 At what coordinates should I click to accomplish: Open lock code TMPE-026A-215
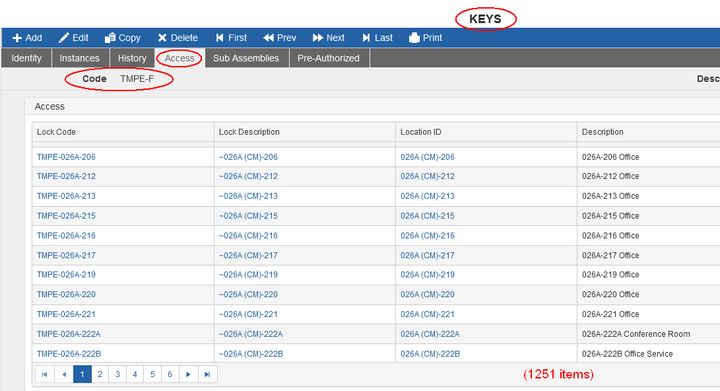66,216
